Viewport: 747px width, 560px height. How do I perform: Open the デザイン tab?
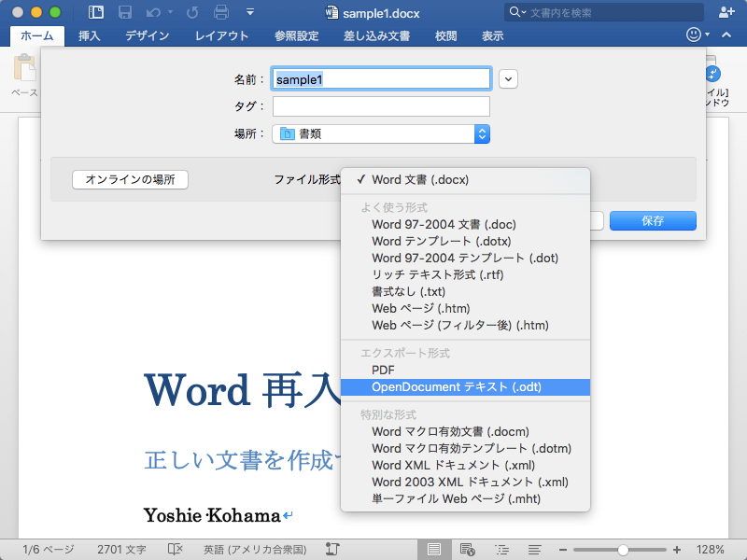click(148, 35)
